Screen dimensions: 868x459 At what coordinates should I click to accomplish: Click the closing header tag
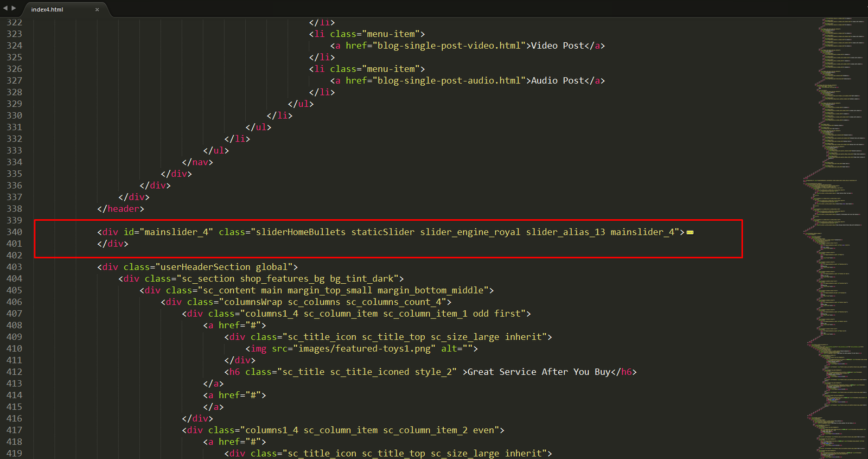121,209
